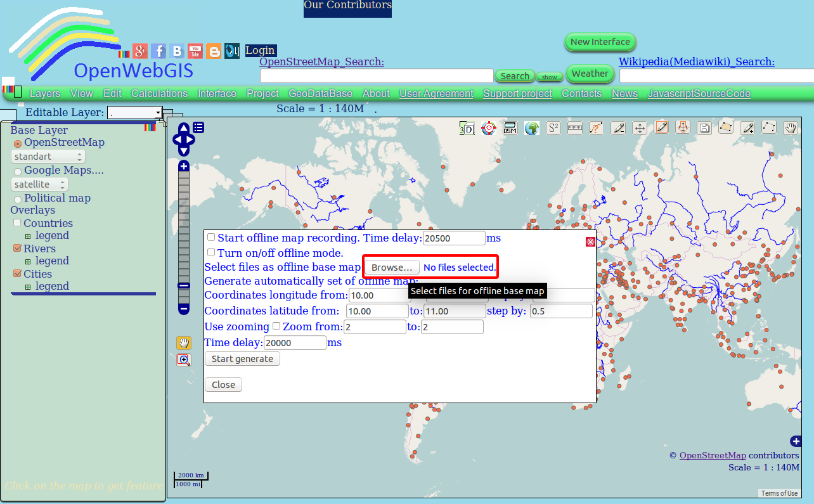Click the zoom out minus below slider
The width and height of the screenshot is (814, 504).
[x=184, y=309]
